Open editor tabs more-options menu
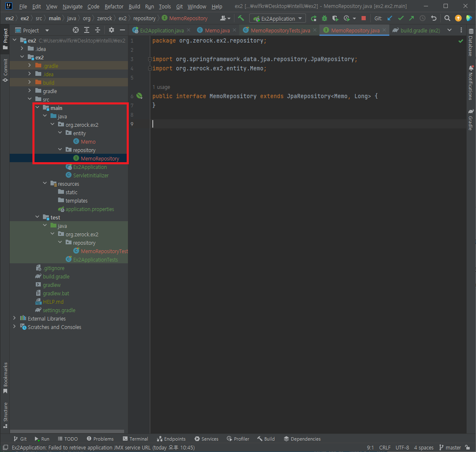Image resolution: width=476 pixels, height=452 pixels. [461, 30]
